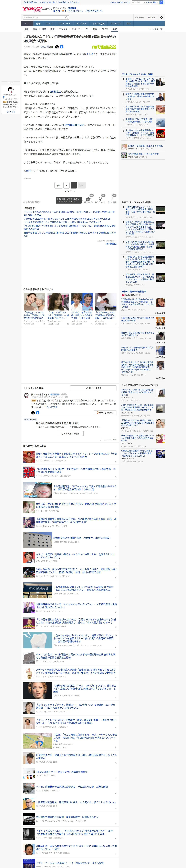This screenshot has width=186, height=868.
Task: Share the article on X below headline
Action: [x=57, y=47]
